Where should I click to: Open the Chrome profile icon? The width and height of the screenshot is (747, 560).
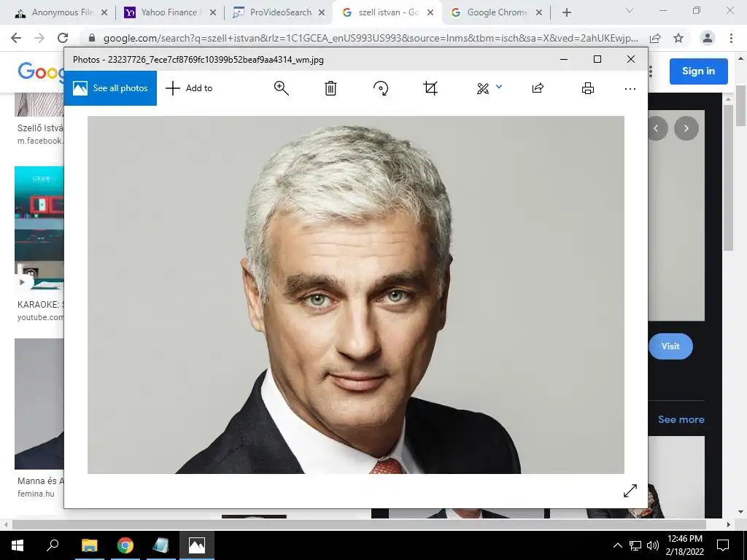click(707, 38)
